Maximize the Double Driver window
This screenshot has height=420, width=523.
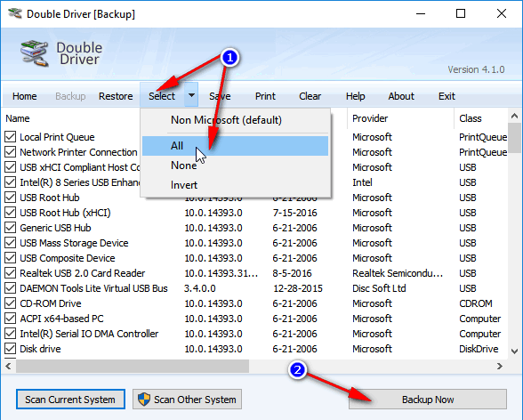click(x=461, y=13)
